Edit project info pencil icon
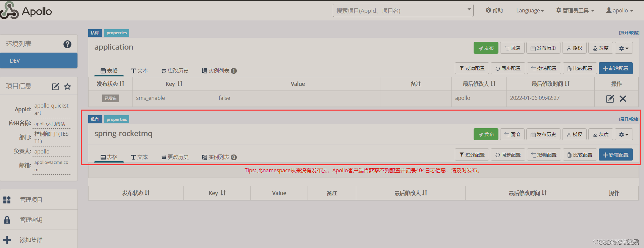The image size is (644, 248). pyautogui.click(x=55, y=86)
